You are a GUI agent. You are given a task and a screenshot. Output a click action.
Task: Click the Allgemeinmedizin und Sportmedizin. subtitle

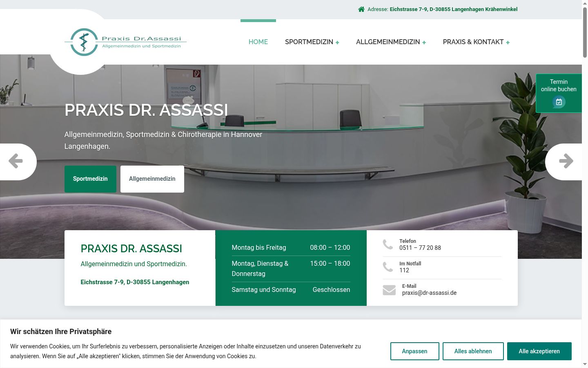pos(134,264)
